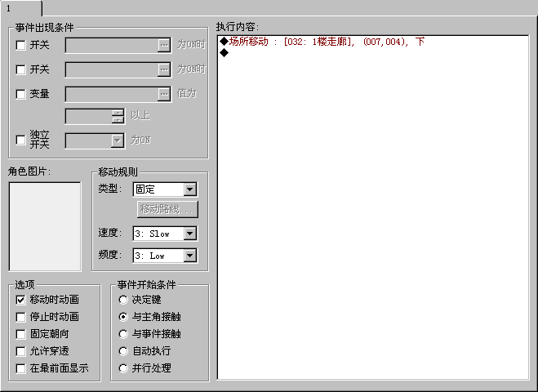The width and height of the screenshot is (538, 392).
Task: Enable the 独立开关 condition checkbox
Action: [20, 140]
